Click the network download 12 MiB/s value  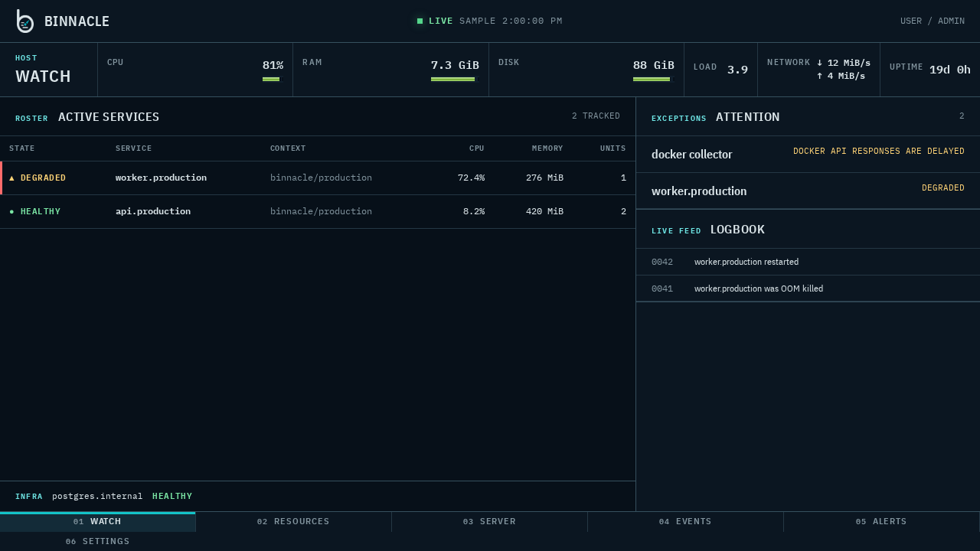(x=844, y=63)
